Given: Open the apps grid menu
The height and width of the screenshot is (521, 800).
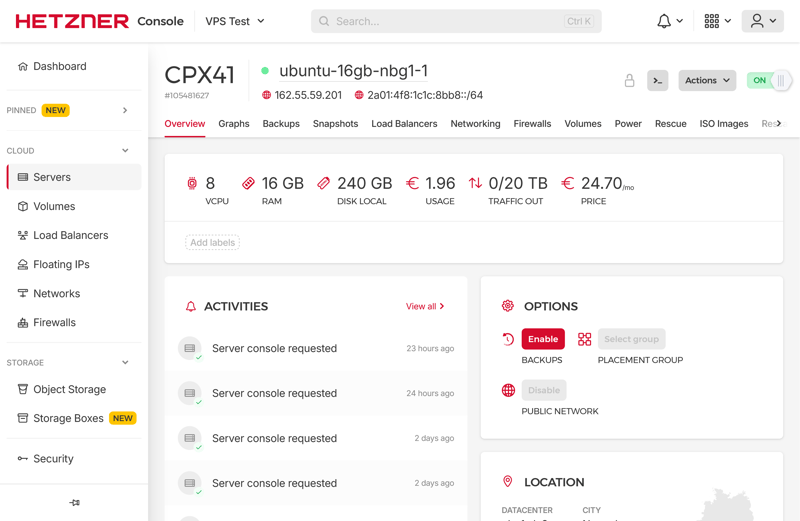Looking at the screenshot, I should coord(712,21).
